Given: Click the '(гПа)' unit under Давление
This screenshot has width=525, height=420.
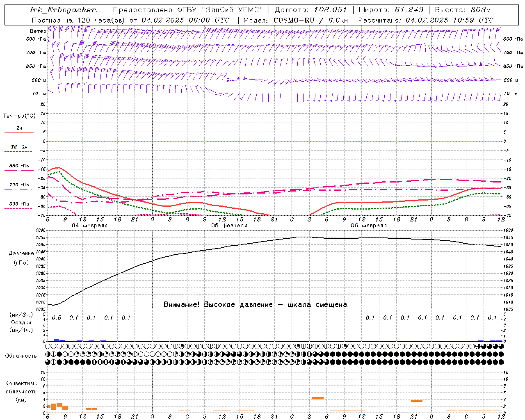Looking at the screenshot, I should (21, 263).
